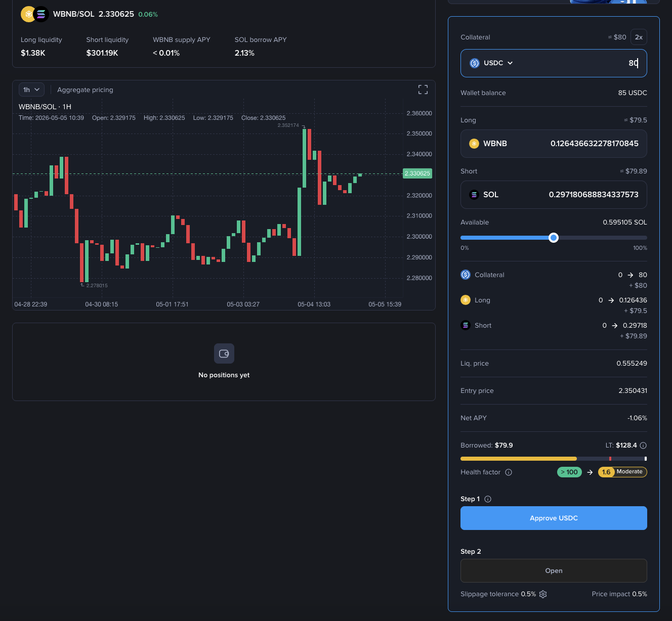The width and height of the screenshot is (672, 621).
Task: Click the > 100 health factor badge
Action: point(569,472)
